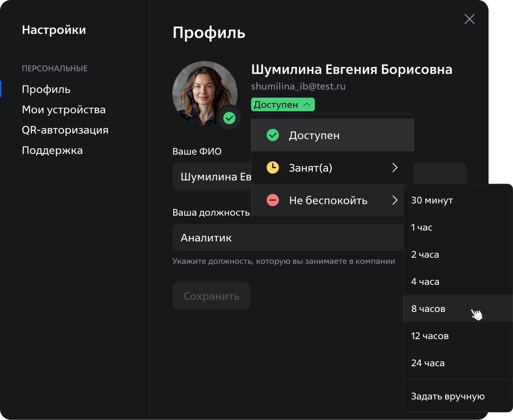Open Задать вручную custom duration
This screenshot has width=513, height=420.
click(448, 396)
